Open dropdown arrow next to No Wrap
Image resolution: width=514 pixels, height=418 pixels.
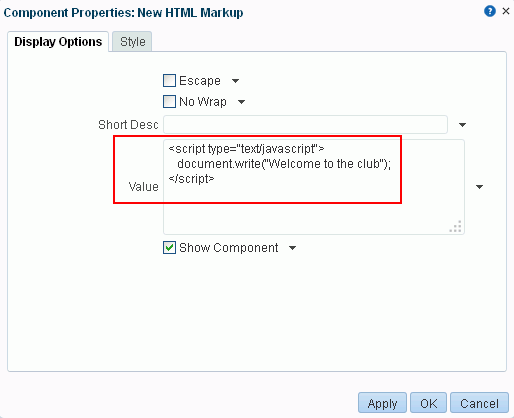pyautogui.click(x=241, y=102)
